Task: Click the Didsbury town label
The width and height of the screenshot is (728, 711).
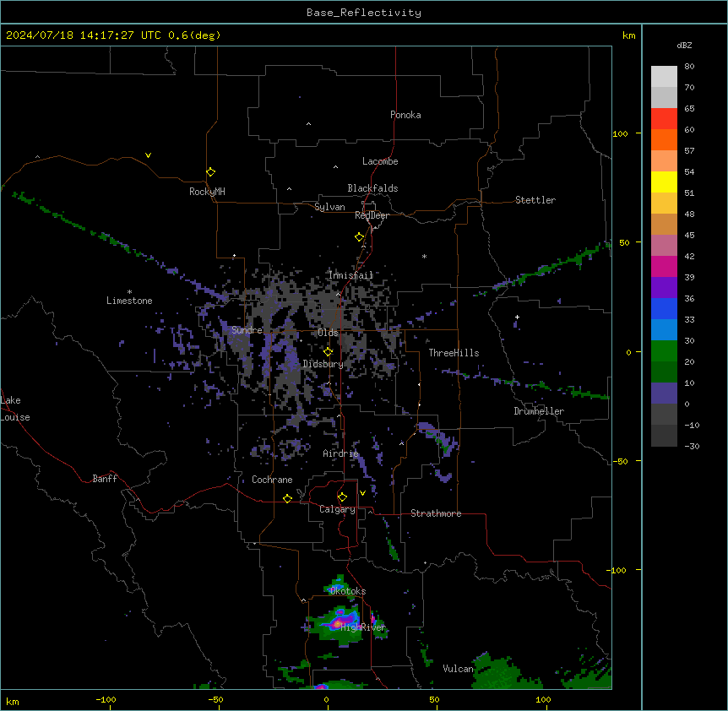Action: [323, 364]
